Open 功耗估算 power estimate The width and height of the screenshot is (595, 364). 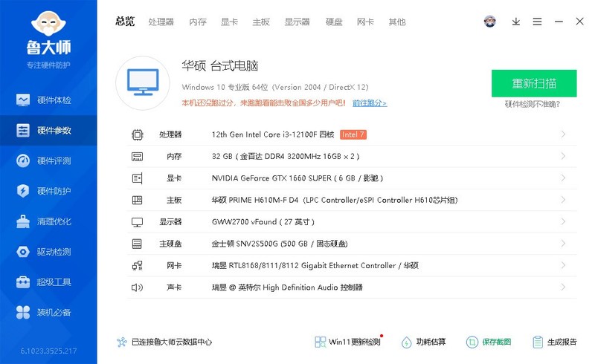pos(423,342)
